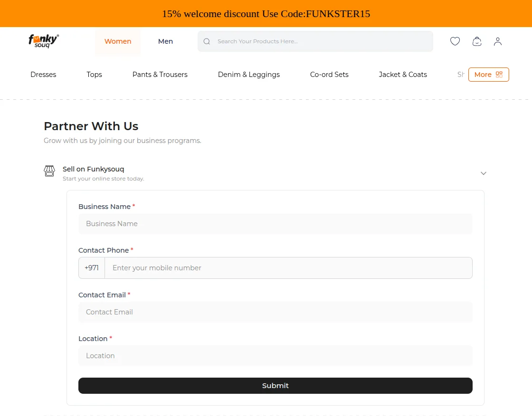Click the Contact Email text field
This screenshot has height=418, width=532.
pos(275,312)
